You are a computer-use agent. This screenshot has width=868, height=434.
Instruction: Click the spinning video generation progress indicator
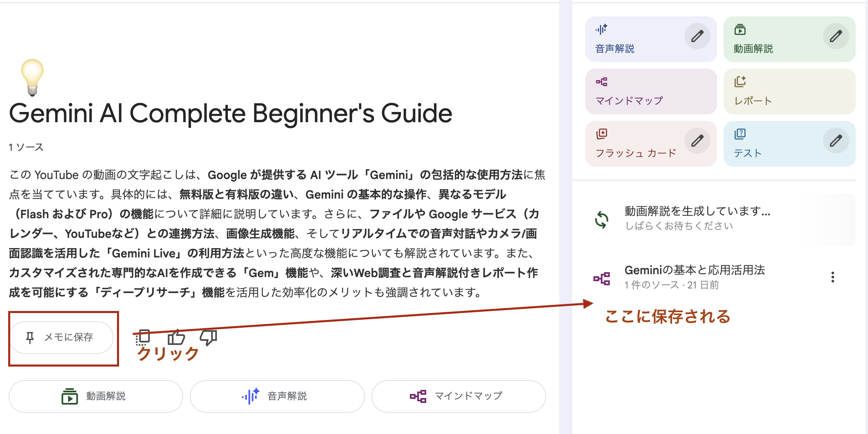[601, 219]
